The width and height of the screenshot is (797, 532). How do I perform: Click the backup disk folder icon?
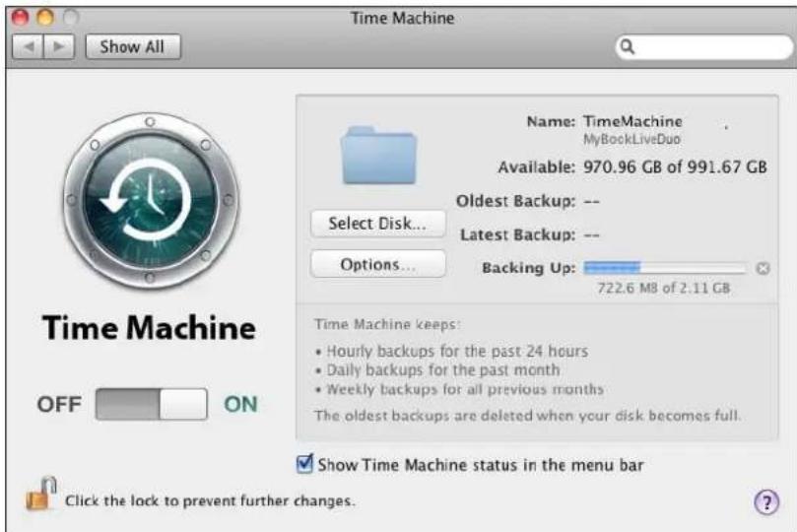(379, 155)
